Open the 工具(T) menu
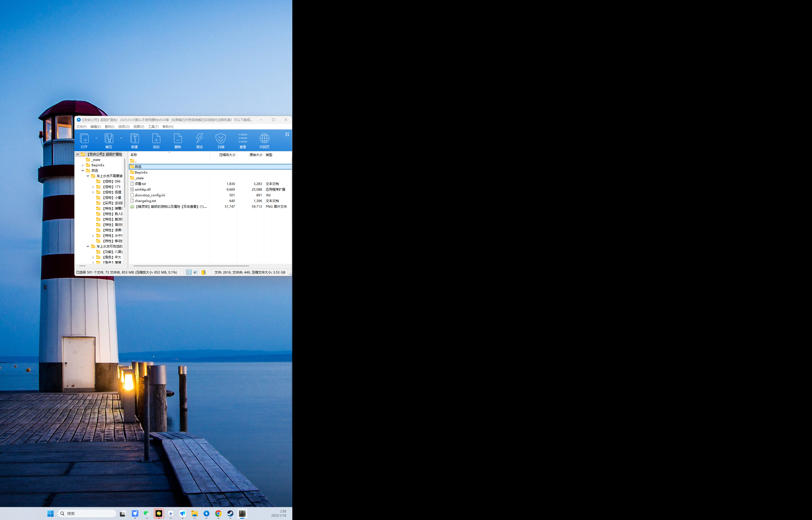Image resolution: width=812 pixels, height=520 pixels. point(153,127)
